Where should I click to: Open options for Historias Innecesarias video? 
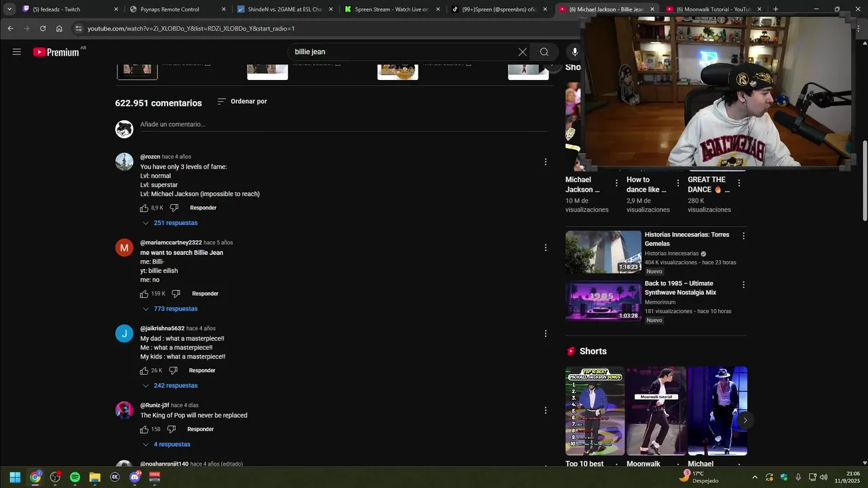(743, 237)
